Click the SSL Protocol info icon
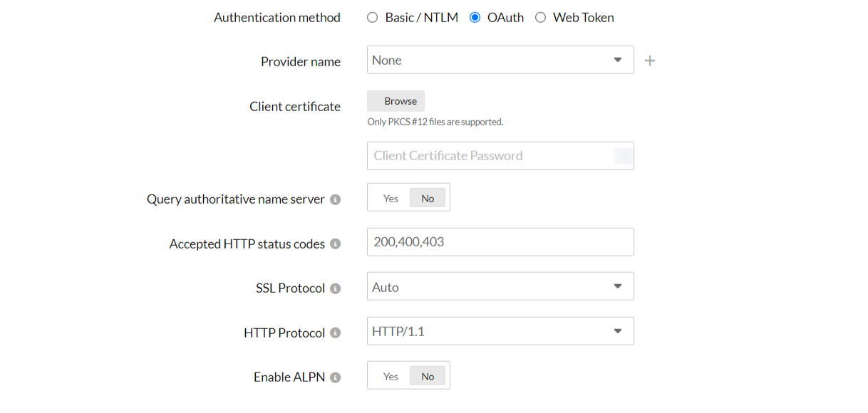Viewport: 868px width, 413px height. [x=335, y=288]
